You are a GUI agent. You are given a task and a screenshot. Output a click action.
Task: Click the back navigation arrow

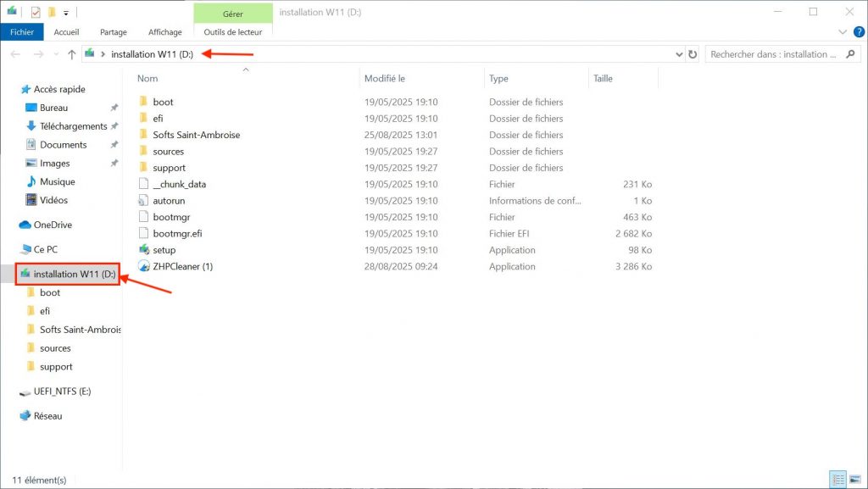15,54
